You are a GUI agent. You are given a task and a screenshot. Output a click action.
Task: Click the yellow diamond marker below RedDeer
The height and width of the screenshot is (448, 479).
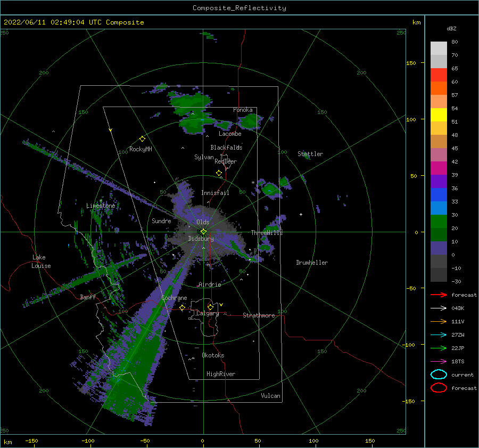(219, 173)
